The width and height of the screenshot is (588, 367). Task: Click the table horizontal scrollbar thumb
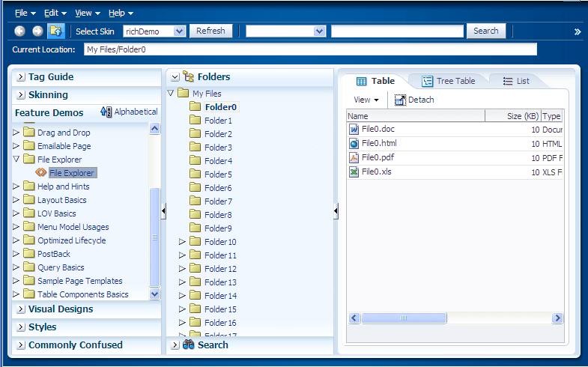click(x=404, y=318)
